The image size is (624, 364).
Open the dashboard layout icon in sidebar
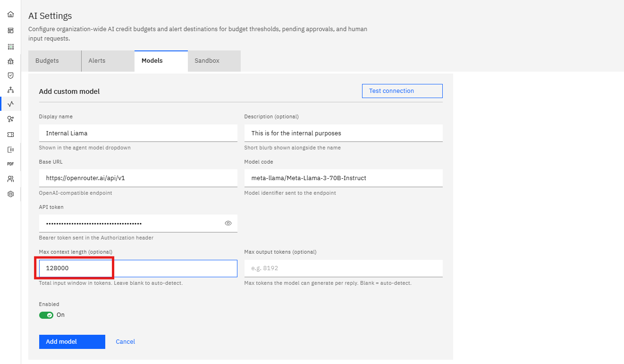[10, 31]
